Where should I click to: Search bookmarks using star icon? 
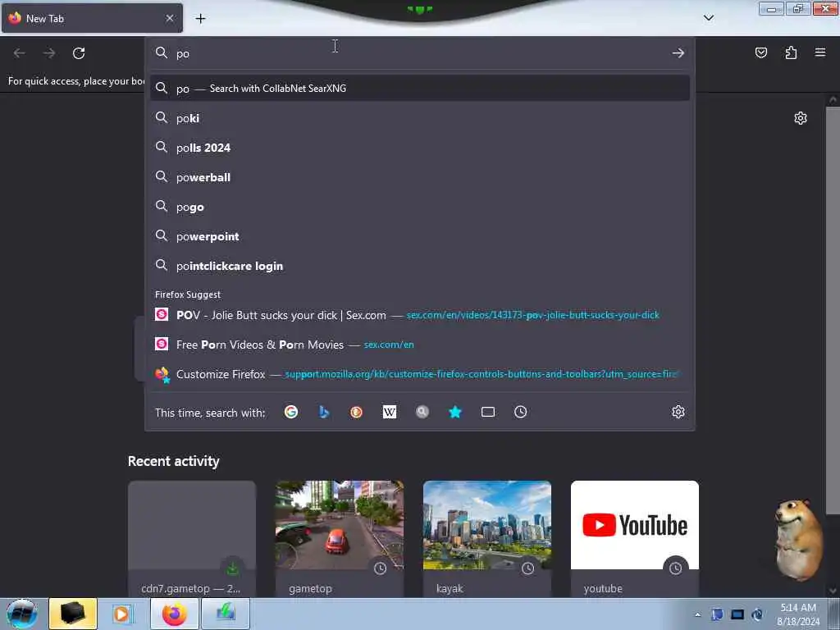coord(454,412)
